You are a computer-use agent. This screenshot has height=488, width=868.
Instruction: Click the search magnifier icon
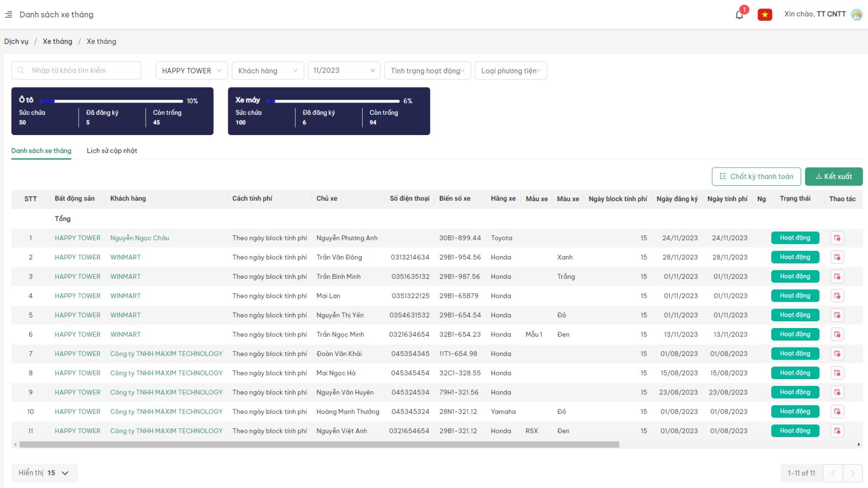pos(21,70)
